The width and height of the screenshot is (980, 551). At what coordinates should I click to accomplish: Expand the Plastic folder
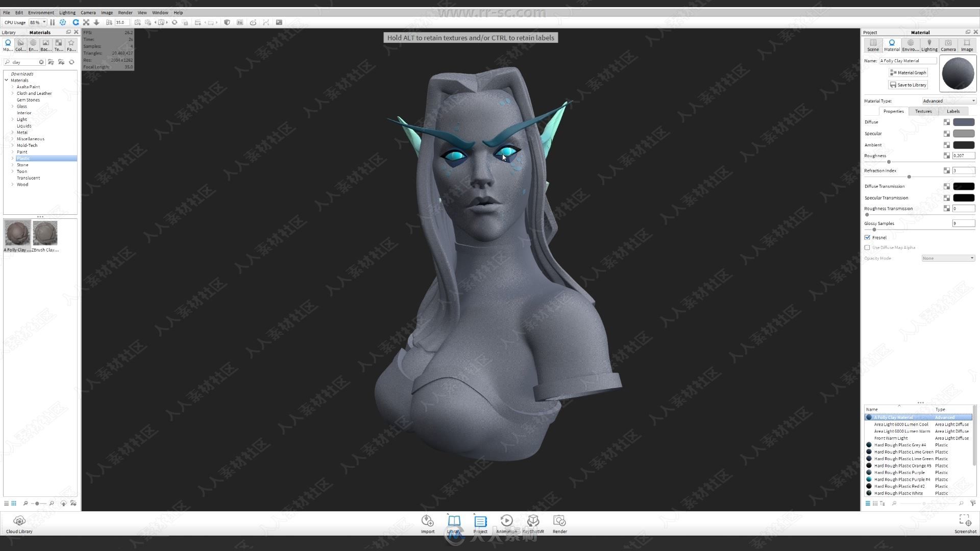pos(12,159)
